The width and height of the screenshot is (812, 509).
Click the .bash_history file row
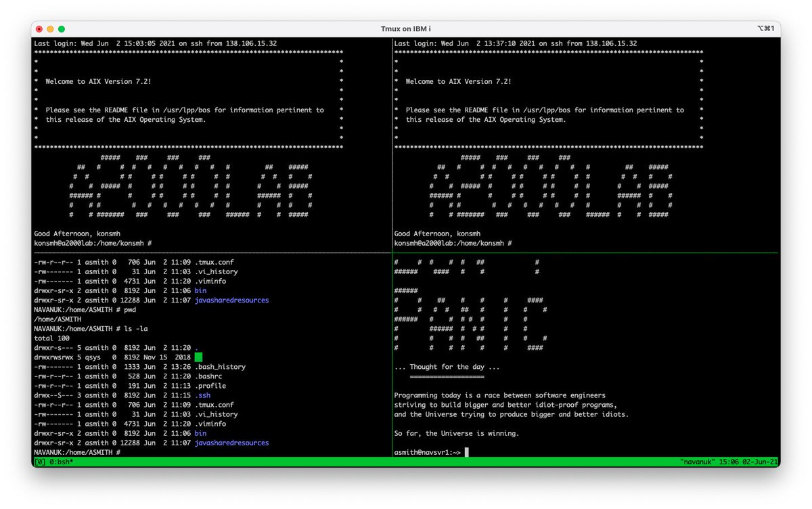140,366
